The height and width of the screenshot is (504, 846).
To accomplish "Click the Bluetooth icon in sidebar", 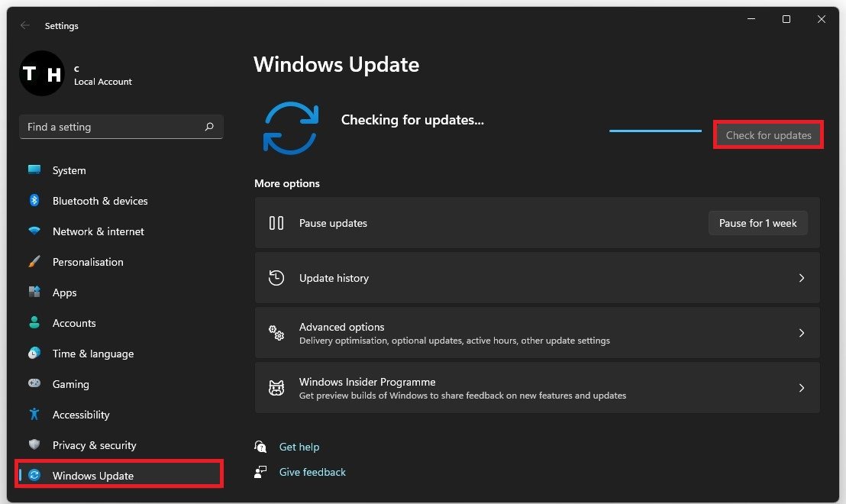I will [34, 200].
